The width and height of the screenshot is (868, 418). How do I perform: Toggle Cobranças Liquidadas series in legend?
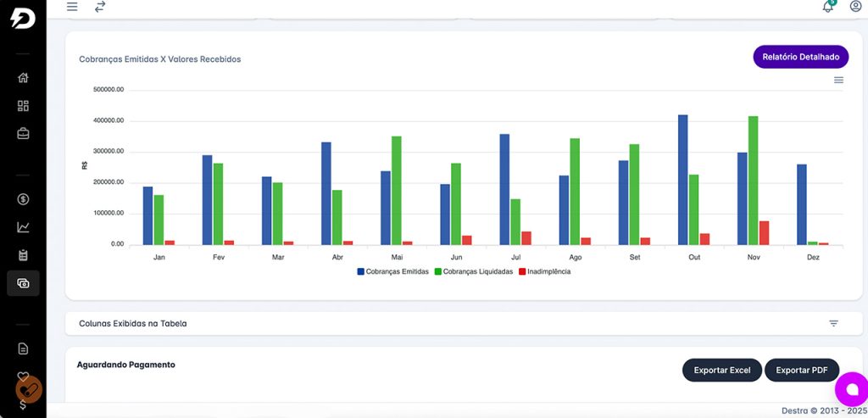tap(473, 271)
